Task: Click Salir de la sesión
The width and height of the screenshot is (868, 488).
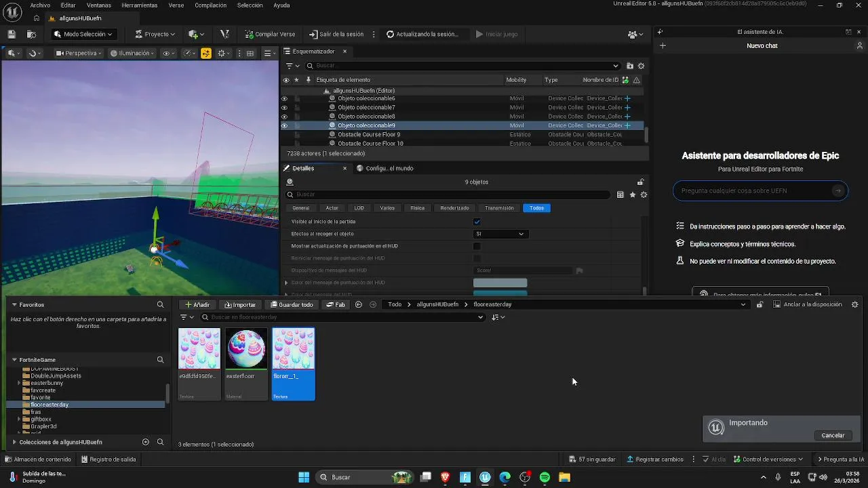Action: [336, 34]
